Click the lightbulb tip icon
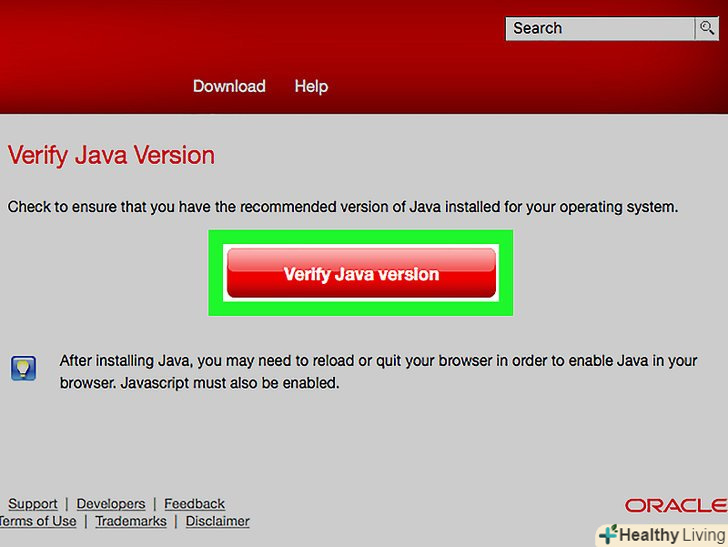The height and width of the screenshot is (547, 728). pyautogui.click(x=23, y=368)
